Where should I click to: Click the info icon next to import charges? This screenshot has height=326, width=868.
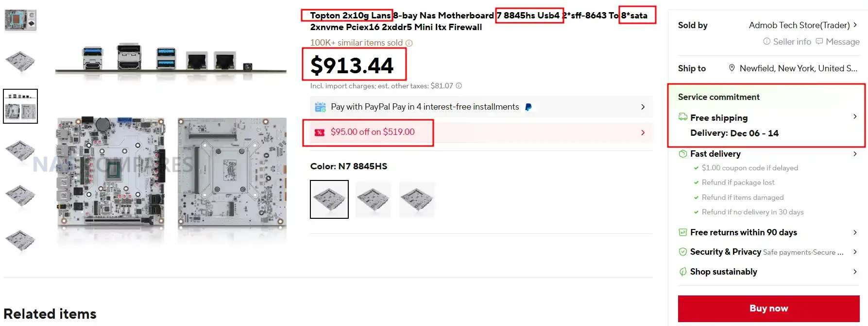tap(459, 86)
